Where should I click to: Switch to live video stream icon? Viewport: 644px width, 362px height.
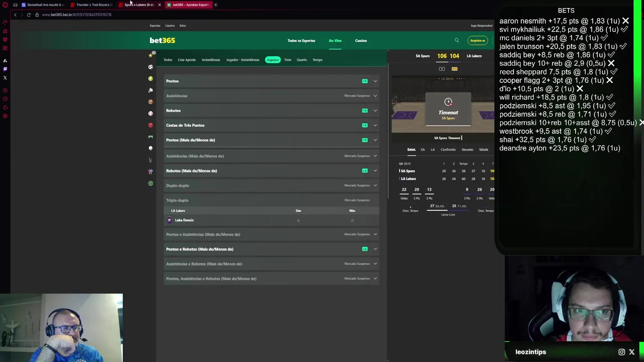[x=442, y=69]
